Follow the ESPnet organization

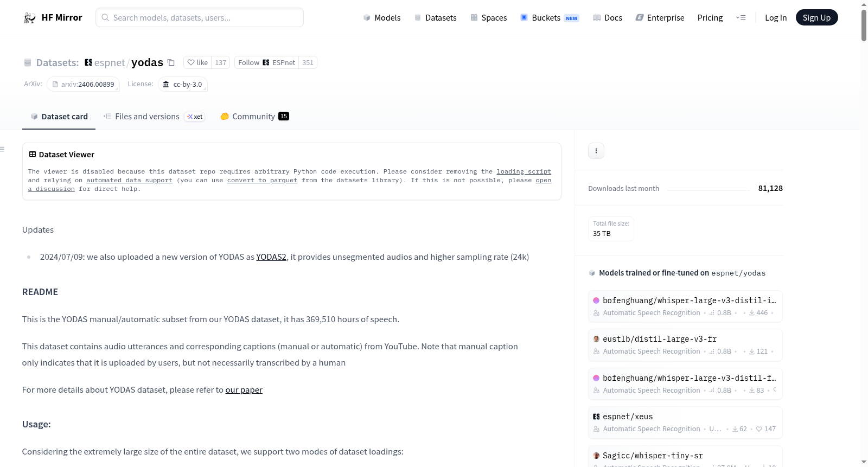(267, 62)
